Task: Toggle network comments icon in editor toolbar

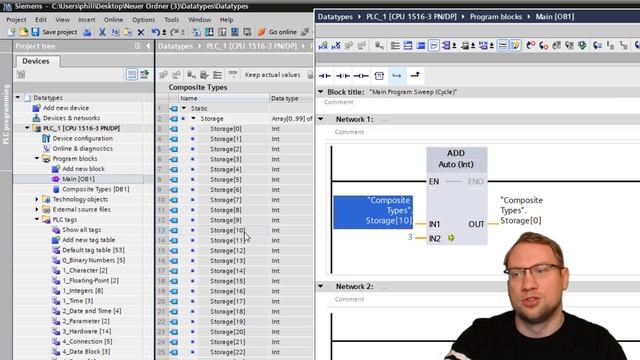Action: [x=502, y=46]
